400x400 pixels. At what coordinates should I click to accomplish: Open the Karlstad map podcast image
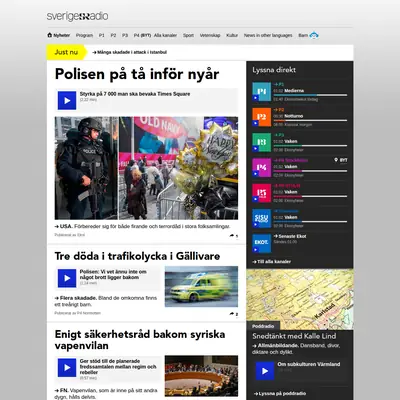tap(300, 299)
